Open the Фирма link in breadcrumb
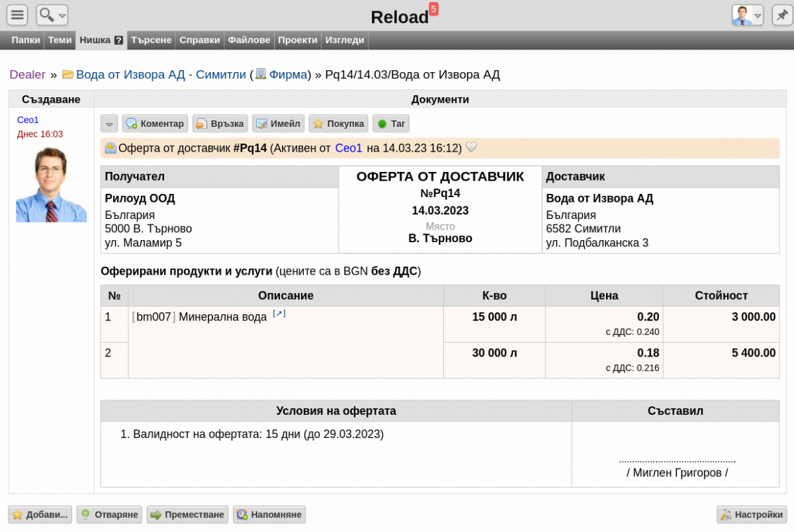This screenshot has width=794, height=532. 288,75
